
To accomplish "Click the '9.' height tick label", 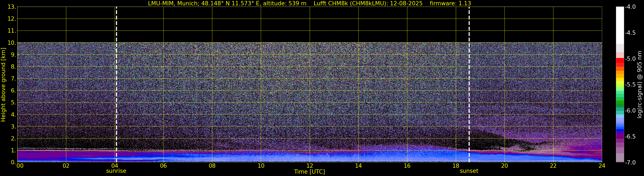I will point(13,55).
